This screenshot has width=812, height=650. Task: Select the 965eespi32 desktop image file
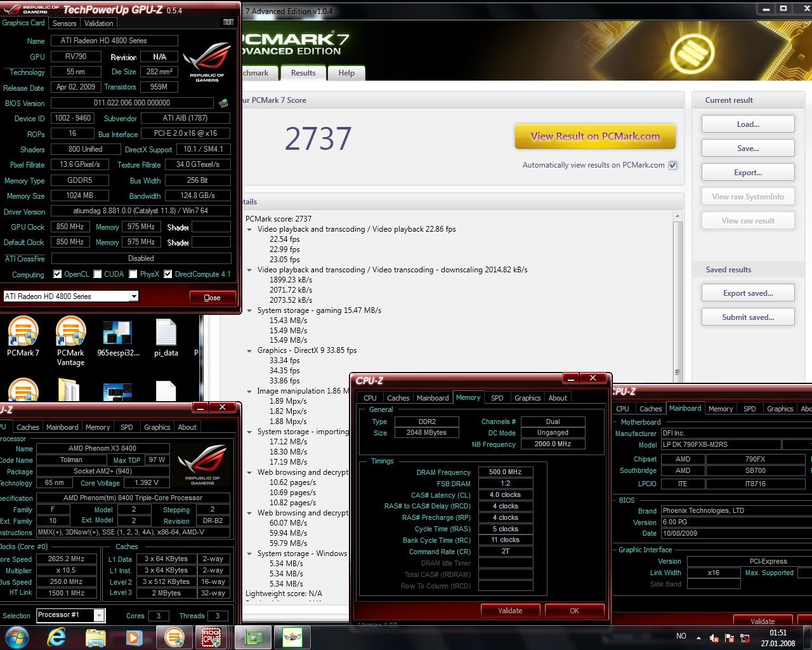pos(118,337)
